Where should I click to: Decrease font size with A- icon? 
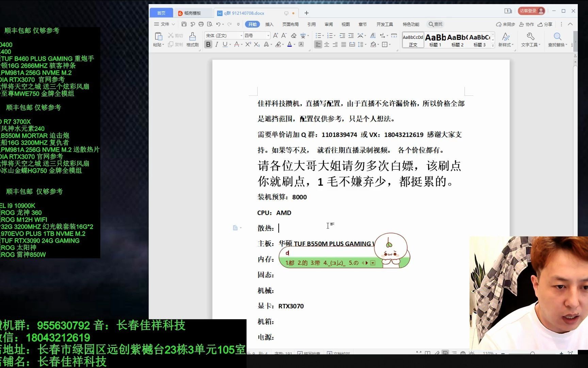pyautogui.click(x=284, y=35)
